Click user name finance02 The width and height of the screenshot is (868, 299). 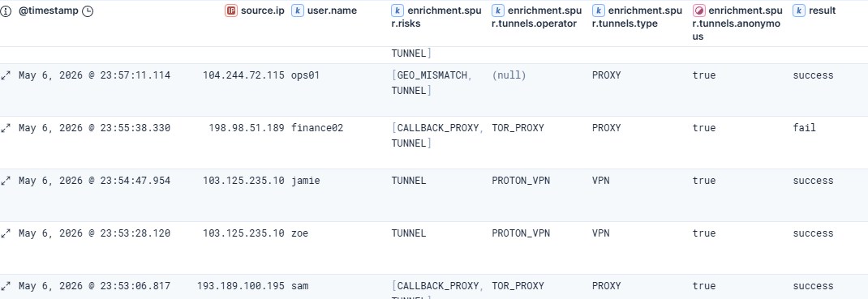[x=317, y=128]
